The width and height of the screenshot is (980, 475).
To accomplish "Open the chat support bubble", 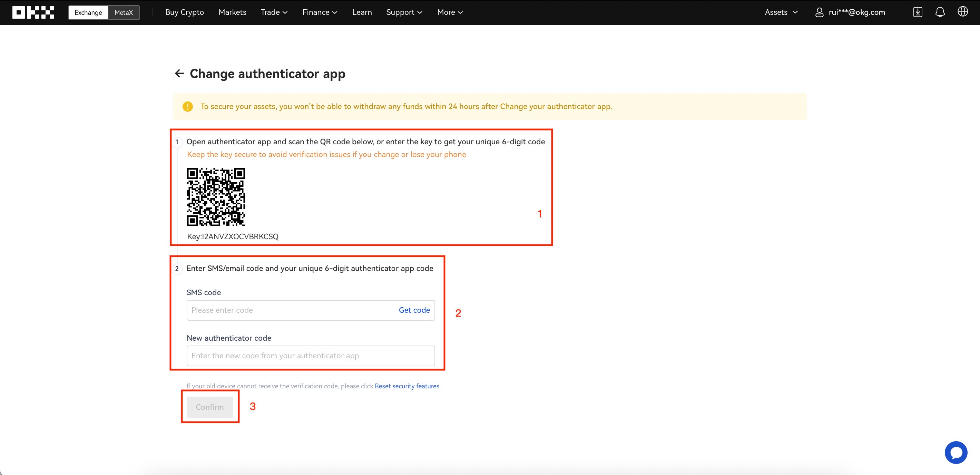I will (955, 452).
